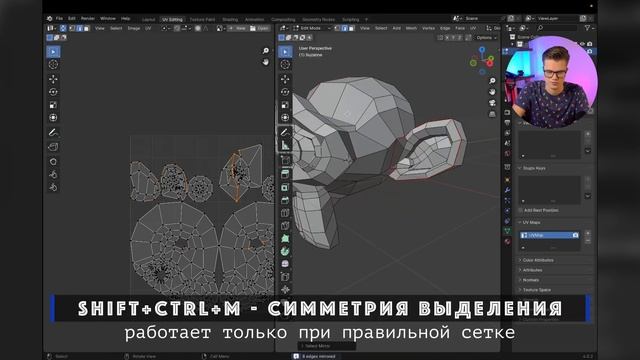Select the Annotate tool in UV editor toolbar

pyautogui.click(x=53, y=132)
